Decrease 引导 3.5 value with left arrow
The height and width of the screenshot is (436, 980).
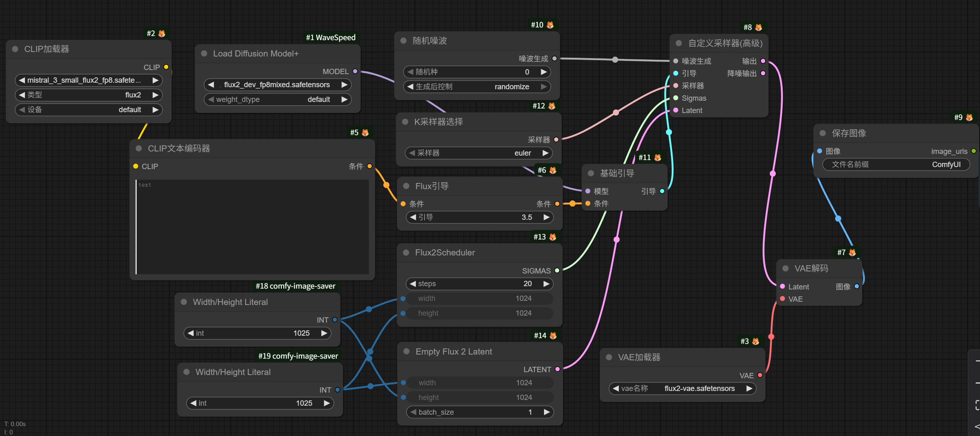413,217
